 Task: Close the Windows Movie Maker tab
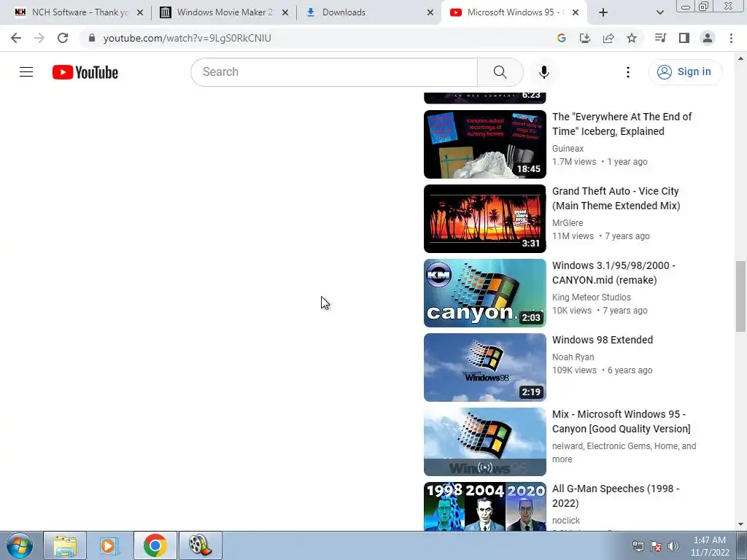pos(285,13)
